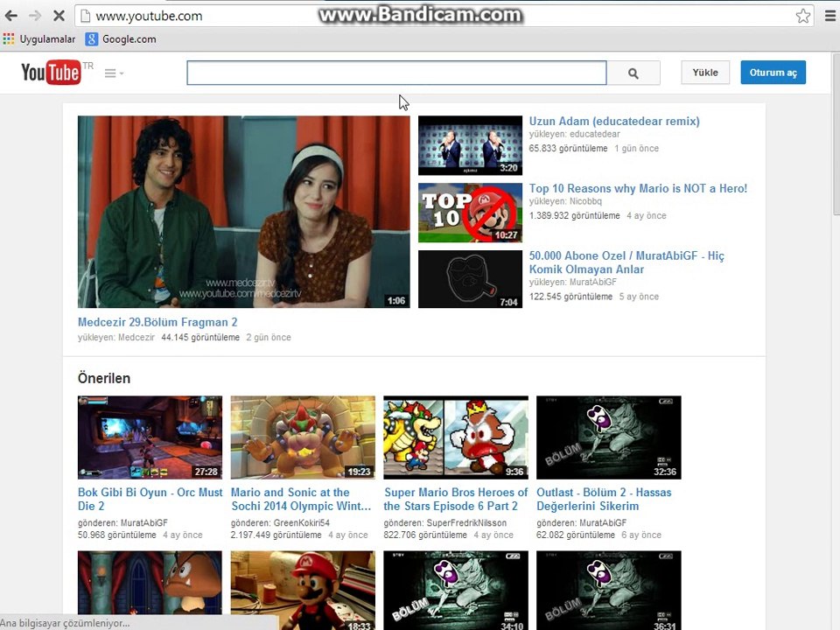Image resolution: width=840 pixels, height=630 pixels.
Task: Open Uzun Adam (educatedear remix) title
Action: tap(614, 121)
